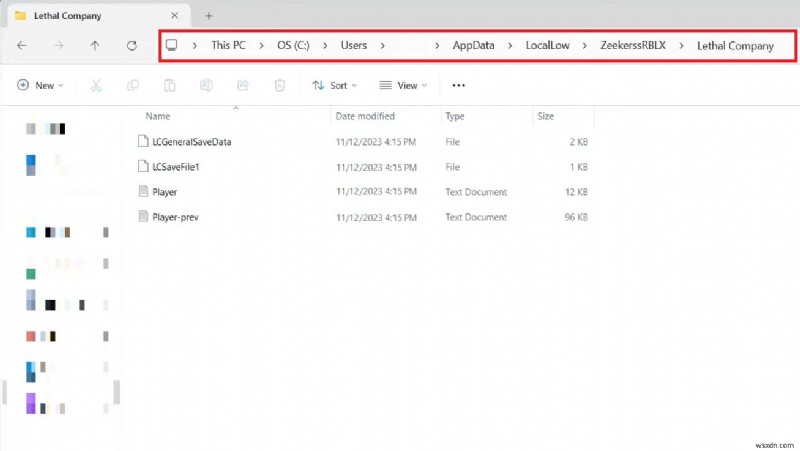Click the 12 KB size of Player

577,192
